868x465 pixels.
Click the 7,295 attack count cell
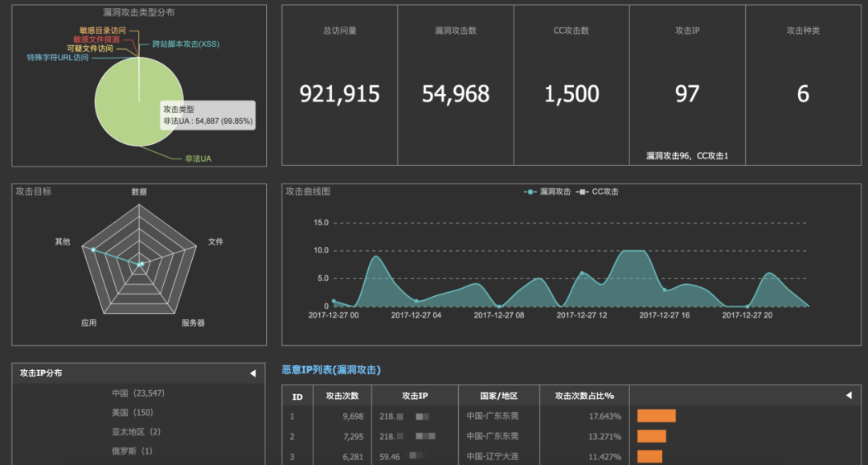click(353, 437)
